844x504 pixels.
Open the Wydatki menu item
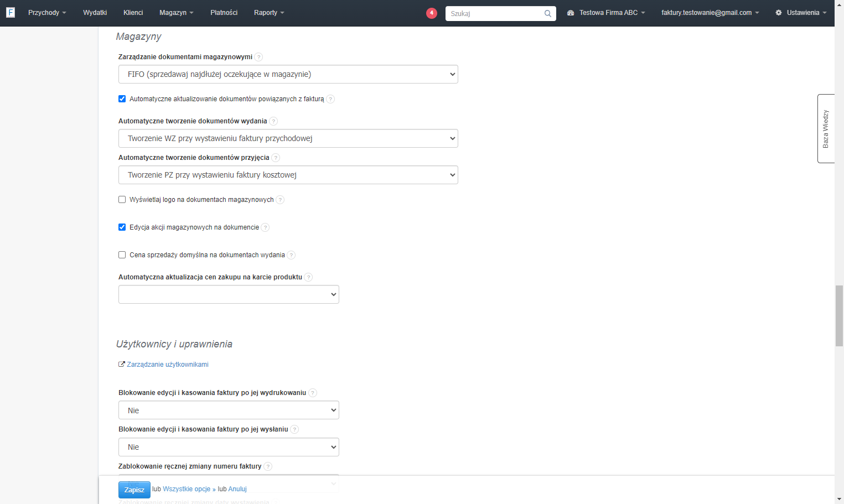click(x=95, y=13)
